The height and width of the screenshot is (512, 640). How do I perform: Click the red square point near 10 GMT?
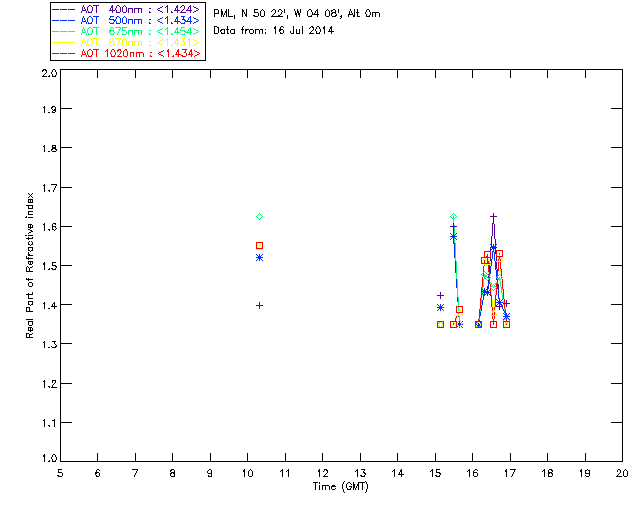pos(259,245)
